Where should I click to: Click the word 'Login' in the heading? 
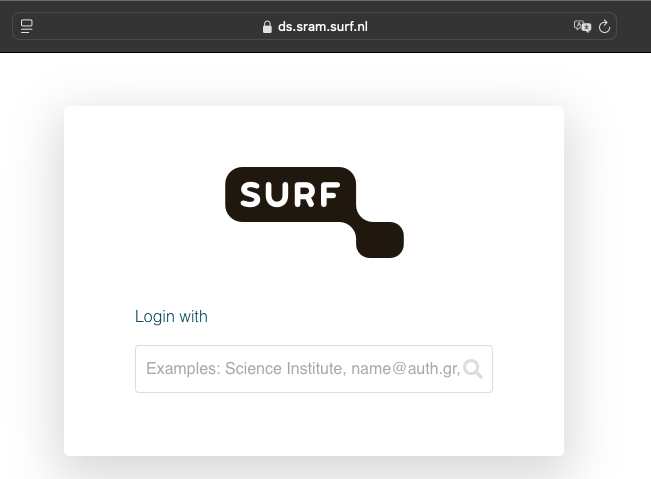pyautogui.click(x=154, y=316)
